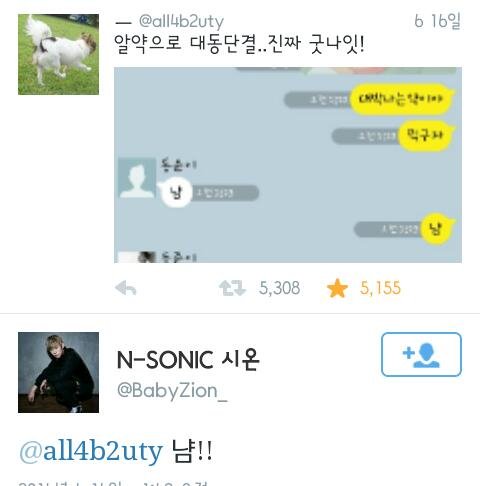Screen dimensions: 480x486
Task: View the 5,155 favorites count
Action: pyautogui.click(x=380, y=288)
